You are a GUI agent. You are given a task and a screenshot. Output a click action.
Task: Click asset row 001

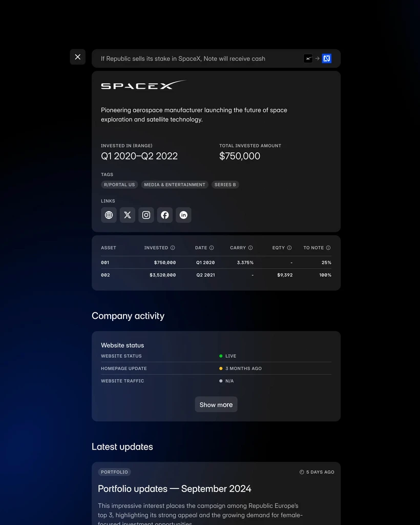coord(216,262)
